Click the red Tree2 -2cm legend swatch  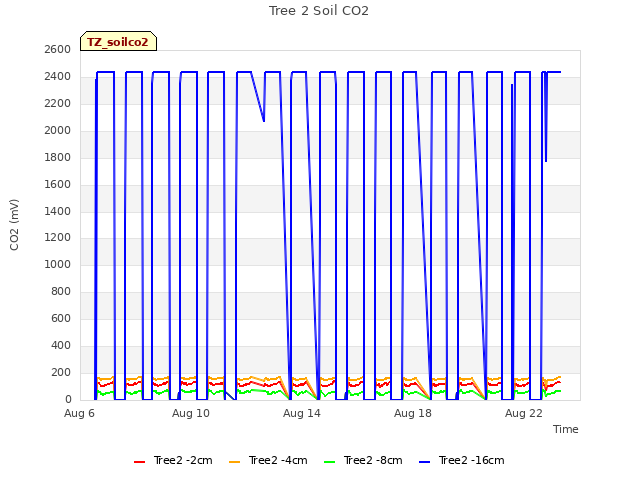[140, 462]
